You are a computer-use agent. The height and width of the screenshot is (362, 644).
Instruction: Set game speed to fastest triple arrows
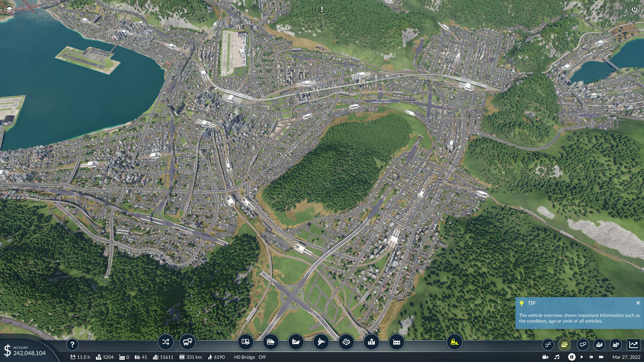coord(601,357)
